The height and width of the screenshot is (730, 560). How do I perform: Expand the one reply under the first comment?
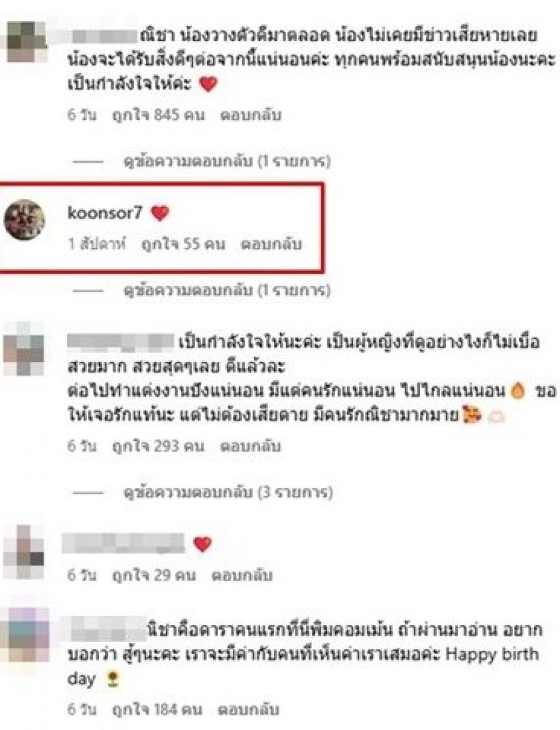pos(227,161)
